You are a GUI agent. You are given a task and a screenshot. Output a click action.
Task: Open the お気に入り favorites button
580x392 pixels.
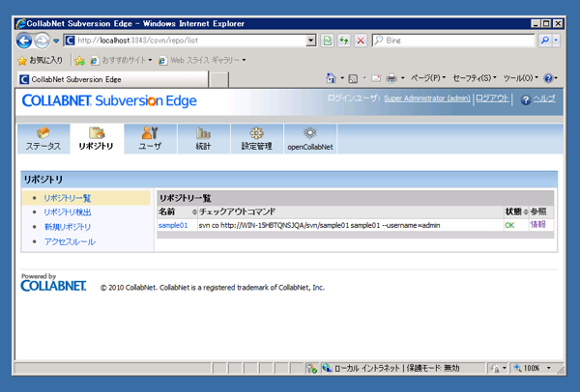click(41, 60)
